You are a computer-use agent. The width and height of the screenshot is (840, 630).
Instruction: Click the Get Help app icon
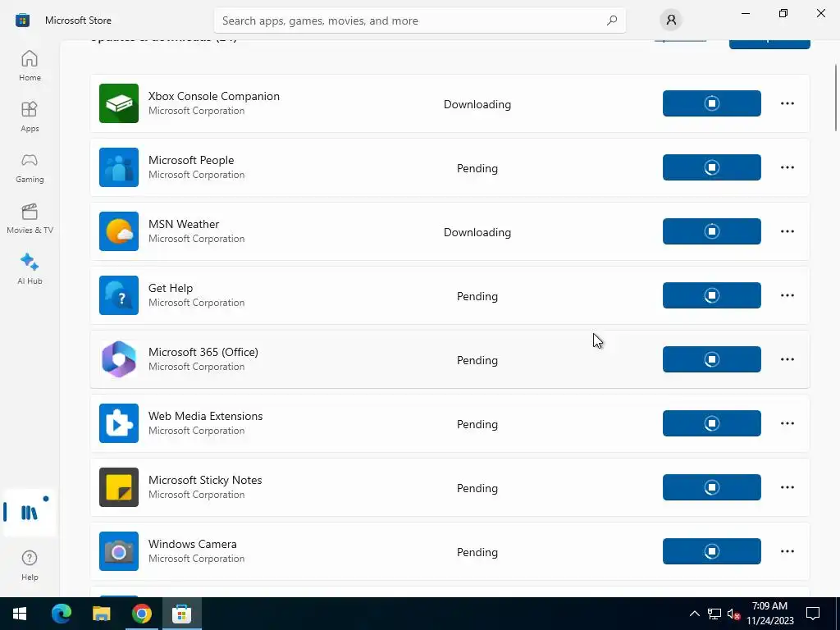pos(119,295)
